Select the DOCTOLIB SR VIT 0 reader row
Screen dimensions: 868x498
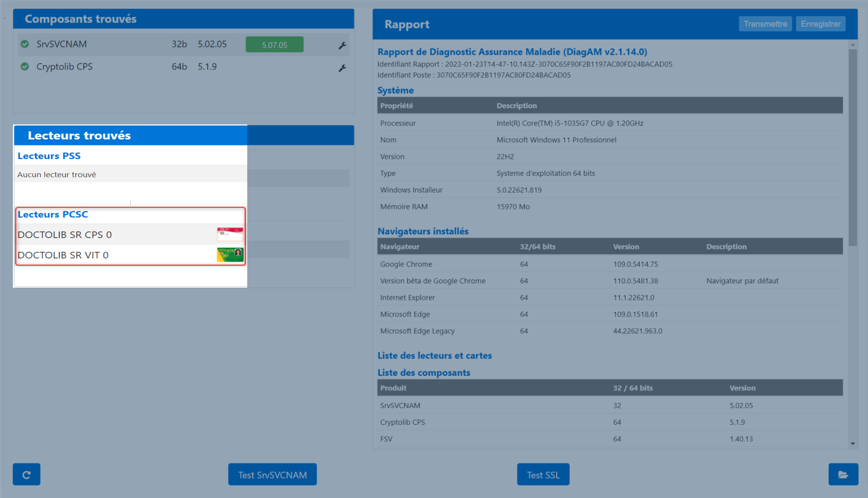pyautogui.click(x=131, y=255)
